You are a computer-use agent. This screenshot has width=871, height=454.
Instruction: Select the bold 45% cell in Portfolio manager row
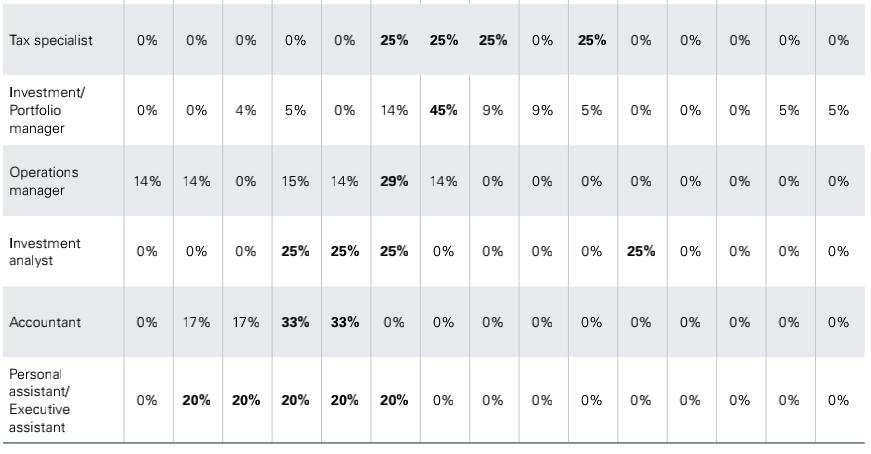[x=443, y=110]
